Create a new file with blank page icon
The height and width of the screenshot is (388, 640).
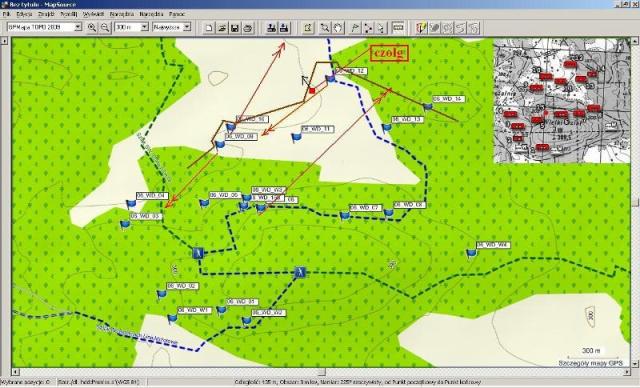tap(209, 28)
